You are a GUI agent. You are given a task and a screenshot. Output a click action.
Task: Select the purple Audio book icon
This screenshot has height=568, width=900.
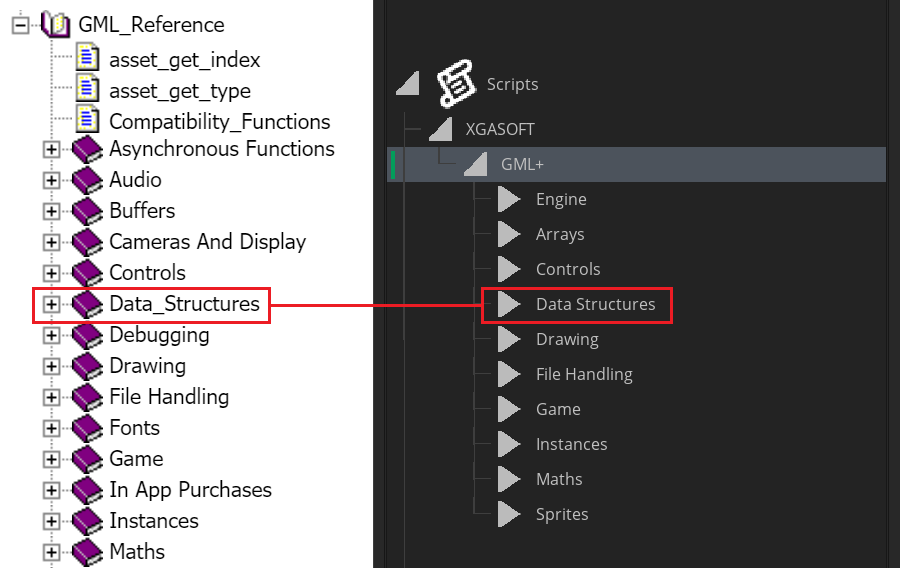tap(88, 180)
